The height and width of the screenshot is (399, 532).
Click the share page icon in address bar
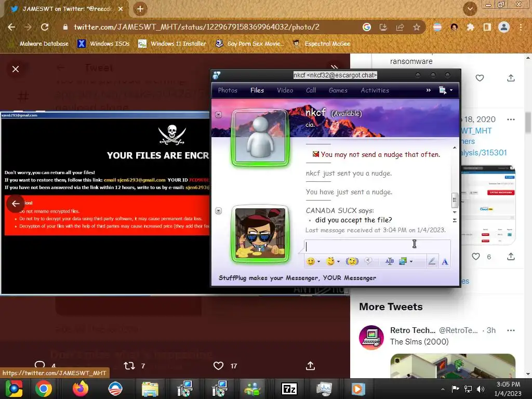tap(400, 27)
